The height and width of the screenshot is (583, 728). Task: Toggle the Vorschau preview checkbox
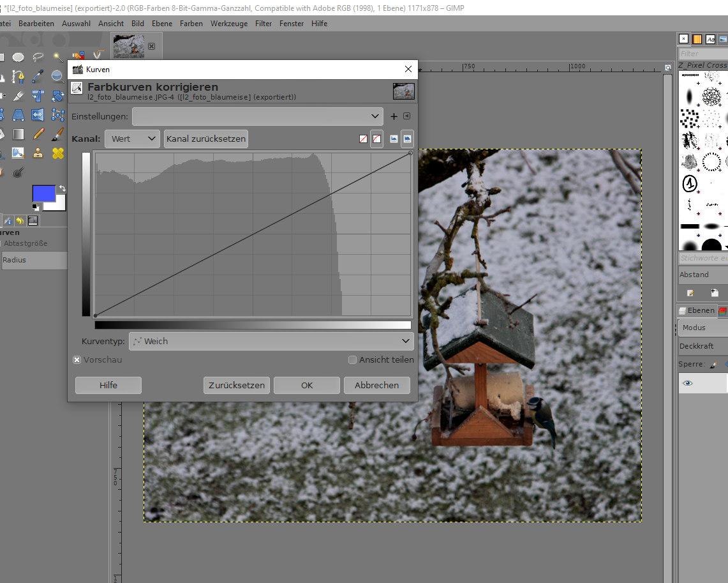click(x=77, y=360)
